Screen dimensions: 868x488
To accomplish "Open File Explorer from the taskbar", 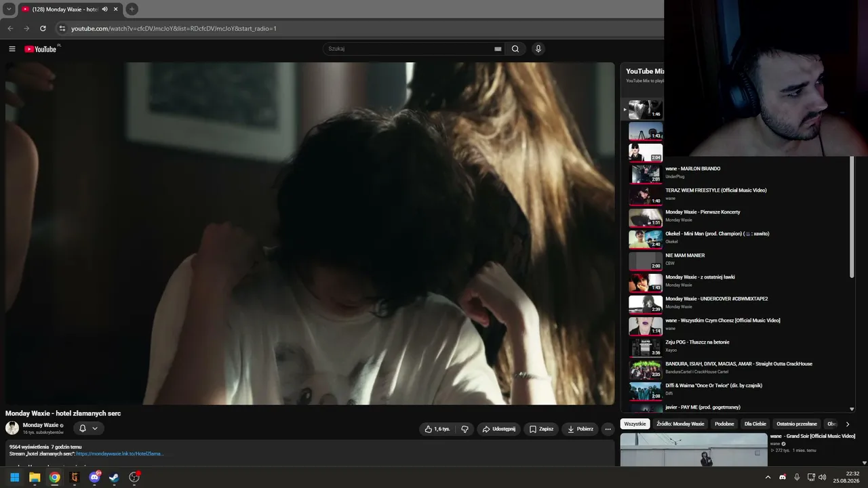I will (x=35, y=477).
